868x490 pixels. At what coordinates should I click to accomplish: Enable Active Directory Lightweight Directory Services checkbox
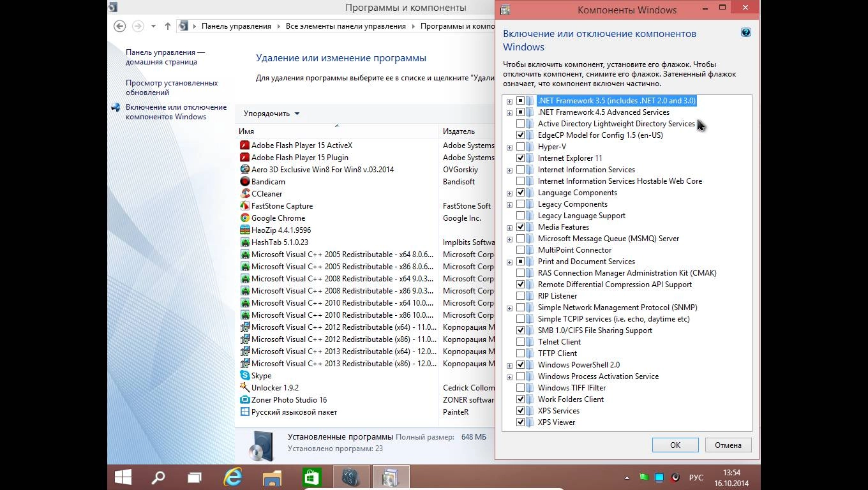click(521, 124)
